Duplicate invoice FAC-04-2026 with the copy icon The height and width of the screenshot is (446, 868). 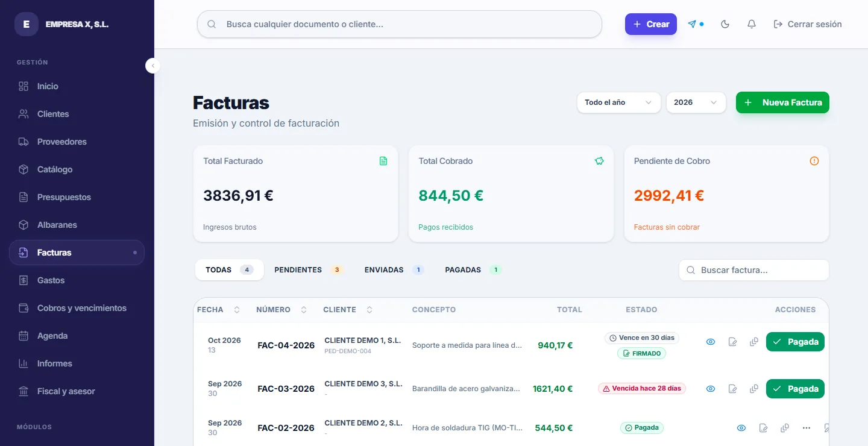[x=754, y=342]
